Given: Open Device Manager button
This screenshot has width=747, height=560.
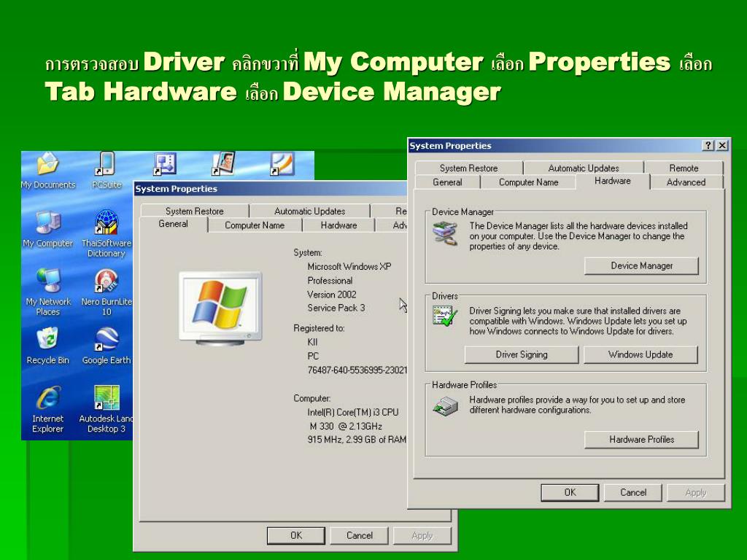Looking at the screenshot, I should pyautogui.click(x=641, y=265).
